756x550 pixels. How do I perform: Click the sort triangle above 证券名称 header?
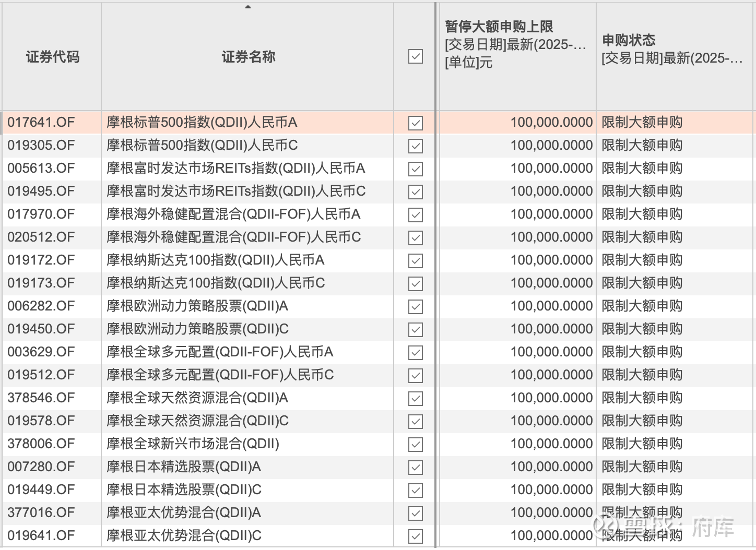247,8
